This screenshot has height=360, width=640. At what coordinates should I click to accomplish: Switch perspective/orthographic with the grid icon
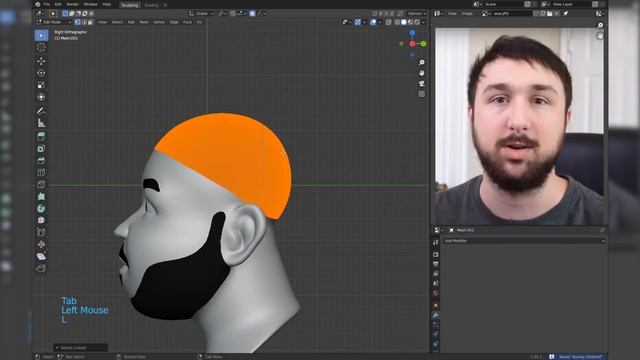pyautogui.click(x=422, y=94)
